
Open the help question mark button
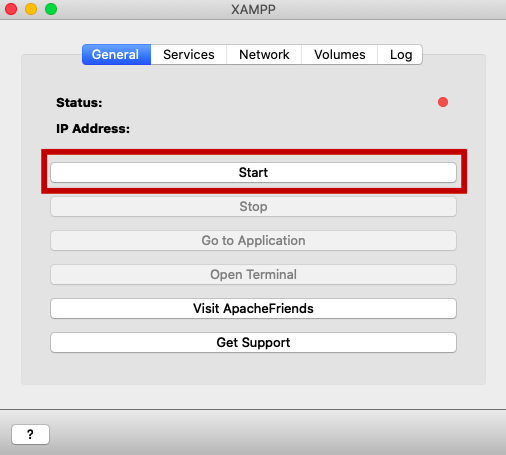coord(30,434)
